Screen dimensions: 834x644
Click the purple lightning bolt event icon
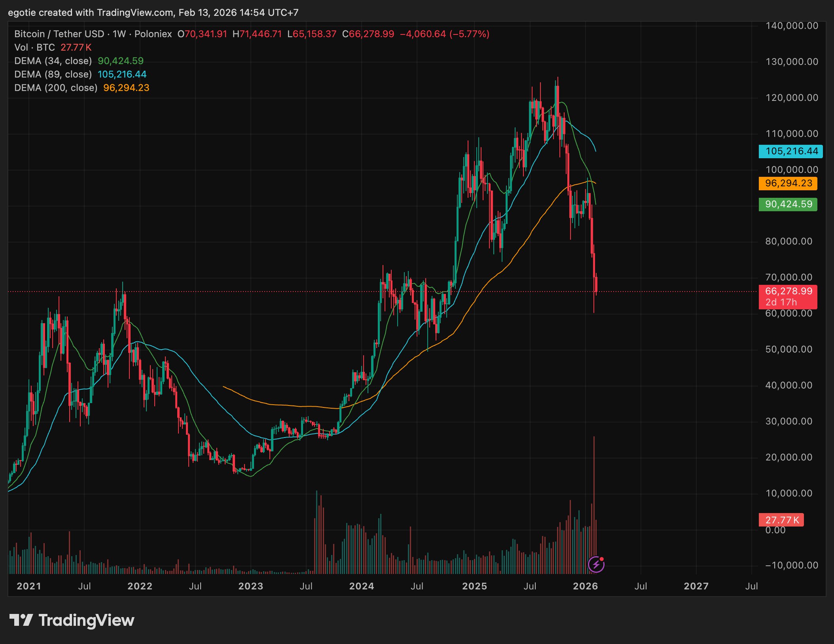pos(596,564)
